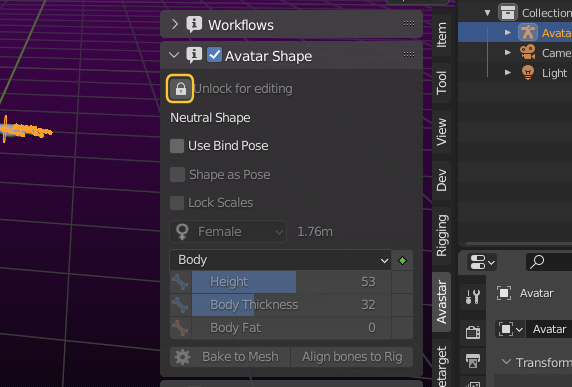Click the green diamond reset icon
This screenshot has width=572, height=387.
tap(402, 260)
